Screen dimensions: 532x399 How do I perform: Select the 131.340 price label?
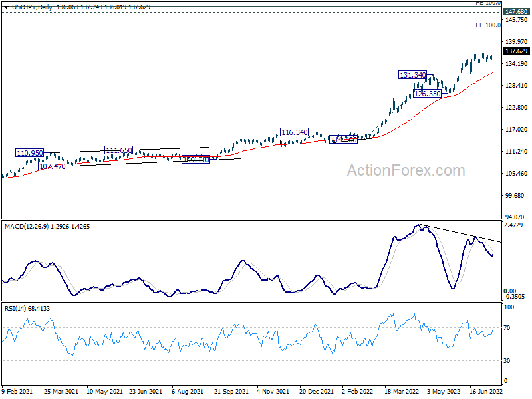[412, 75]
